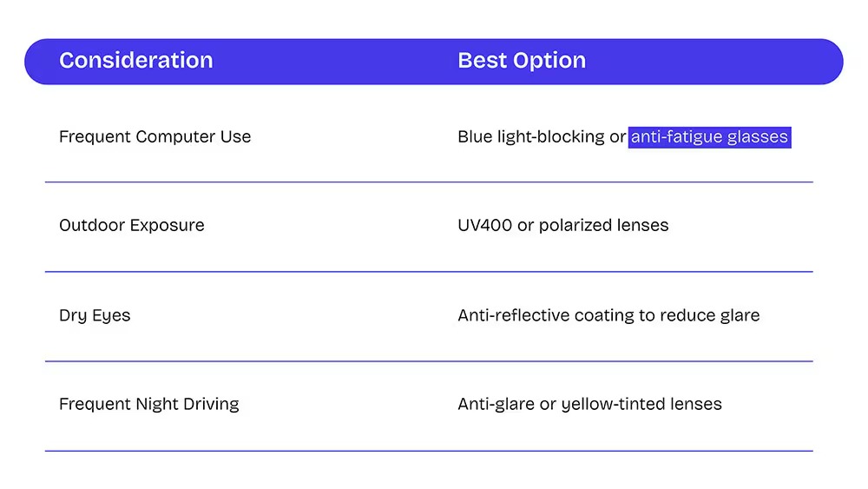The image size is (868, 489).
Task: Click 'Anti-reflective coating to reduce glare' text
Action: click(x=608, y=315)
